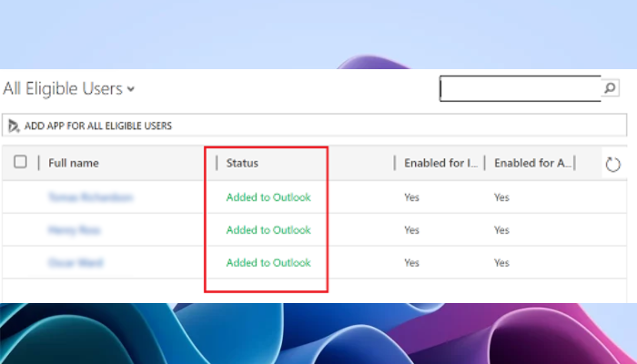Click the Dynamics app icon in command bar
This screenshot has width=637, height=364.
pyautogui.click(x=14, y=126)
